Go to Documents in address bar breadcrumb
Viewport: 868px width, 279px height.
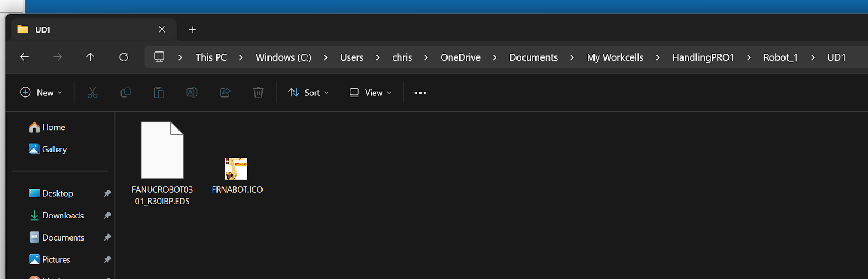(533, 57)
